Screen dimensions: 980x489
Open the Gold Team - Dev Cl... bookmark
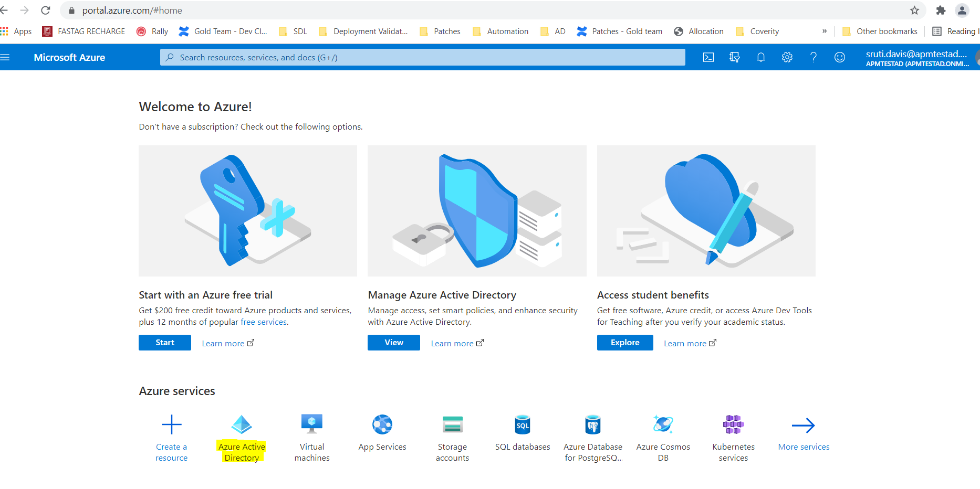pyautogui.click(x=223, y=31)
